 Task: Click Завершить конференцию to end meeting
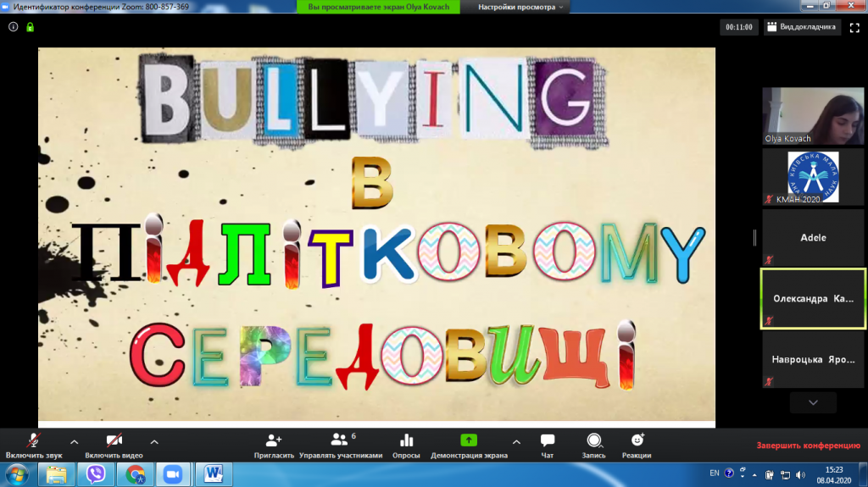click(x=808, y=445)
